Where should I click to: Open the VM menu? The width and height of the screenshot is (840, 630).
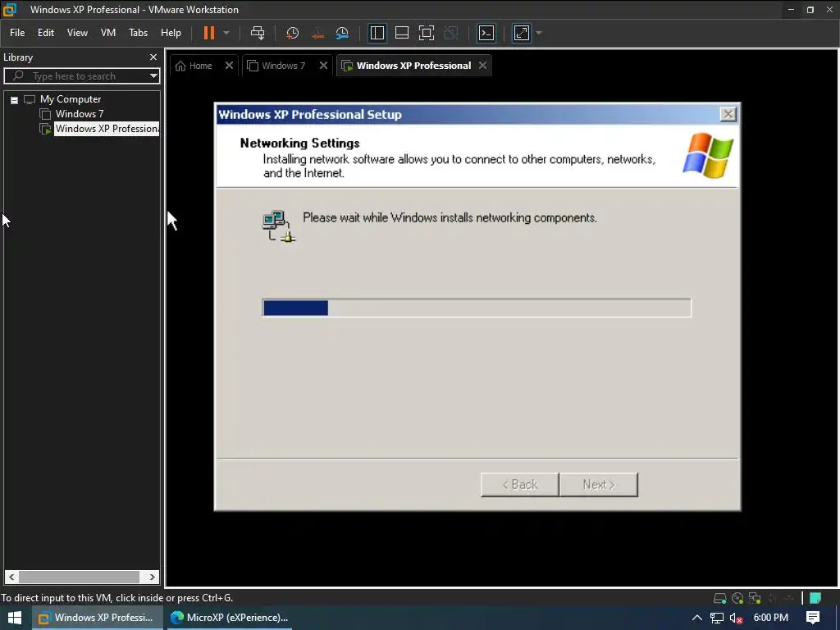[108, 33]
